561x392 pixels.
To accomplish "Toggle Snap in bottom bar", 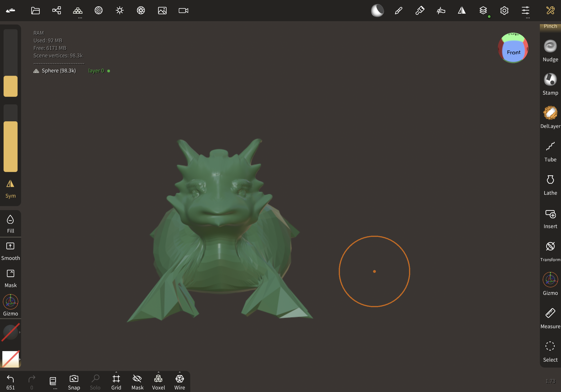I will coord(74,382).
